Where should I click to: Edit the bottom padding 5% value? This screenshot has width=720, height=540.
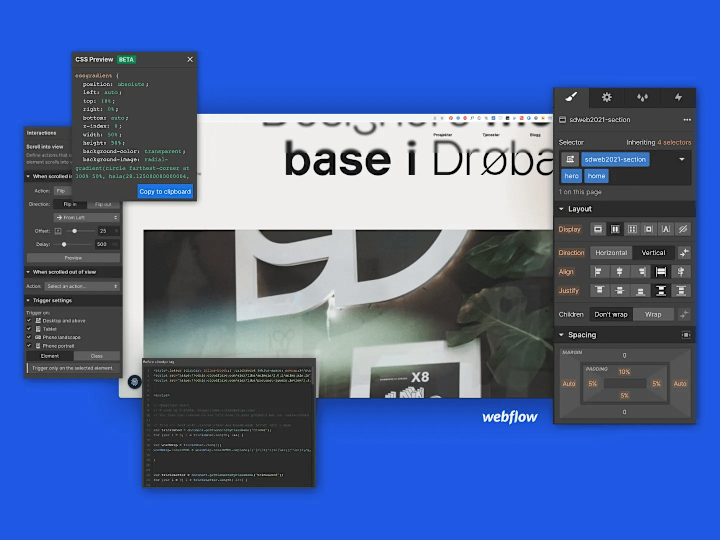click(x=624, y=395)
